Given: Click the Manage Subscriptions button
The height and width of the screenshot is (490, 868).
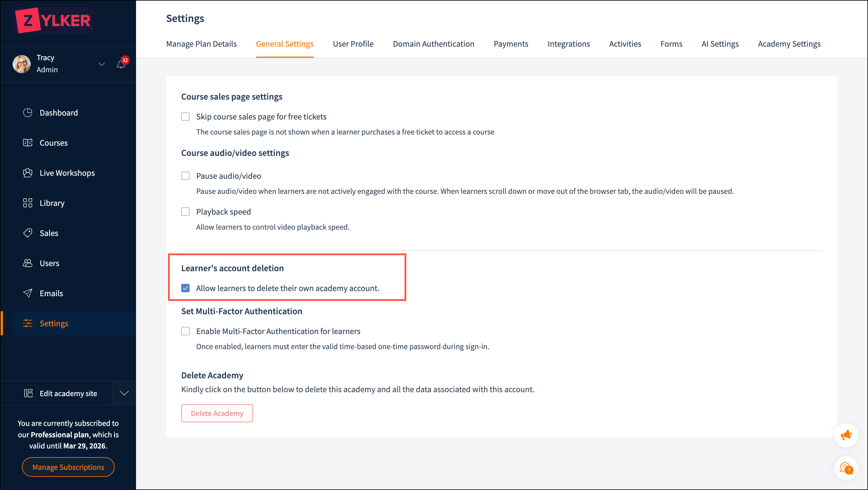Looking at the screenshot, I should [x=68, y=467].
